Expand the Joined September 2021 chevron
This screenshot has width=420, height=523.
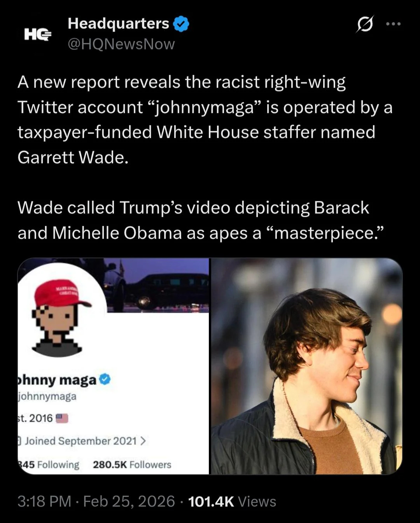coord(143,441)
